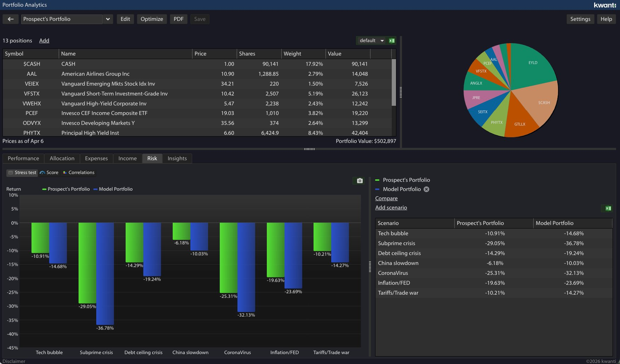Show the Correlations view
Viewport: 620px width, 364px height.
point(79,173)
